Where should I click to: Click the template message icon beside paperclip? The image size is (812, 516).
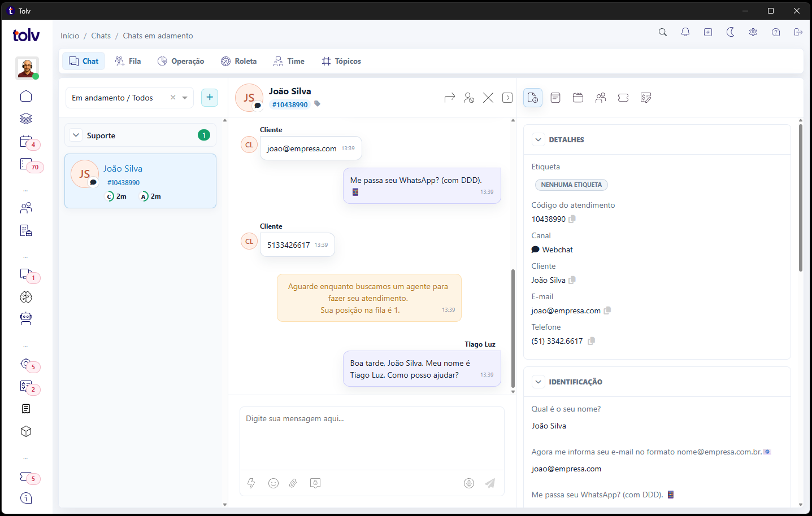point(315,483)
